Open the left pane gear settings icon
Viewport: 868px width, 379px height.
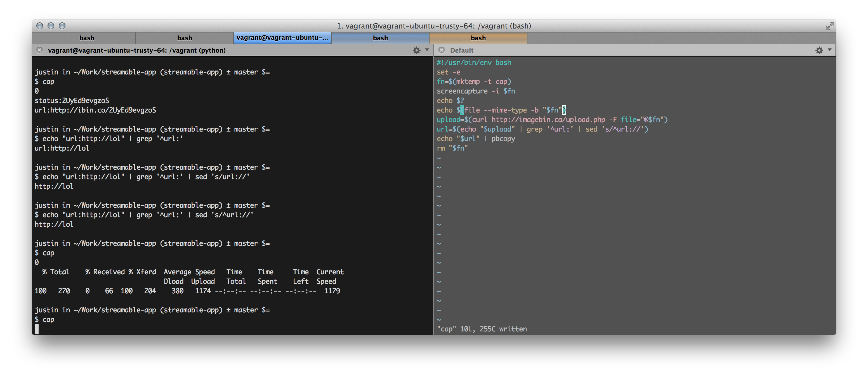point(416,50)
